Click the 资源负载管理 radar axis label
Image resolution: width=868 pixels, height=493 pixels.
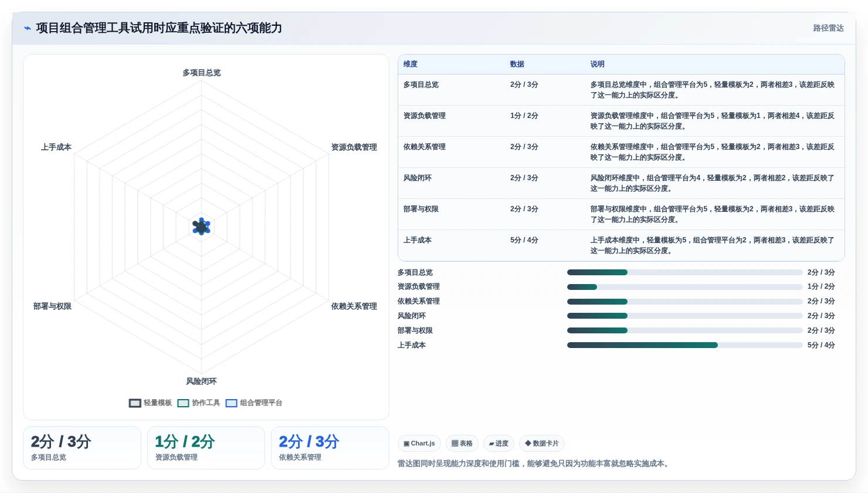[x=354, y=147]
